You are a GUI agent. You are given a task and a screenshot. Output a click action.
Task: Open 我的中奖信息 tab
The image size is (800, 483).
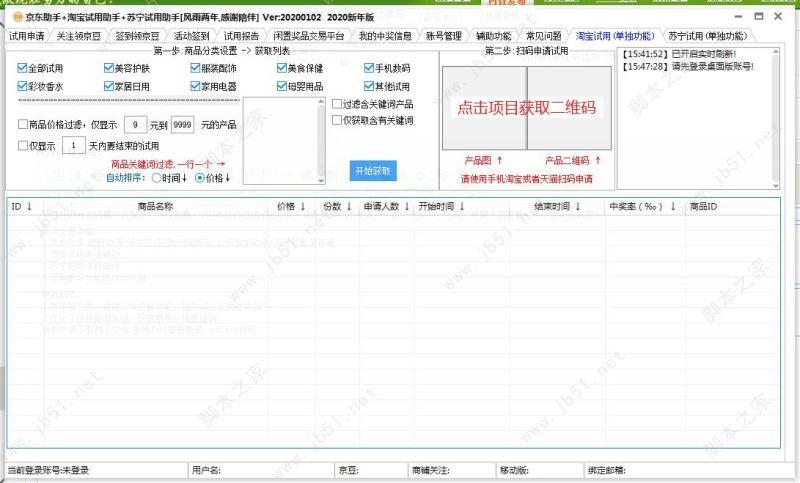385,36
